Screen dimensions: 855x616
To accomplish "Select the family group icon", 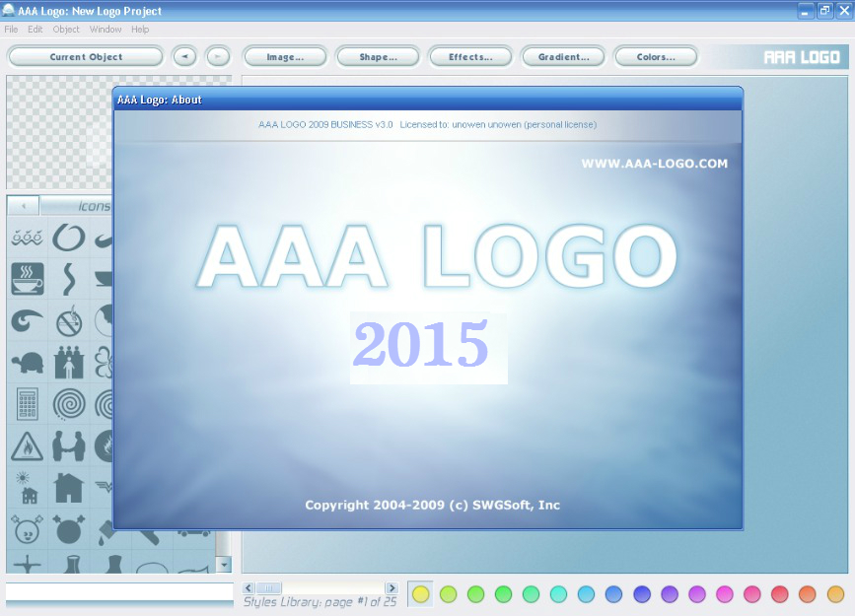I will pos(69,363).
